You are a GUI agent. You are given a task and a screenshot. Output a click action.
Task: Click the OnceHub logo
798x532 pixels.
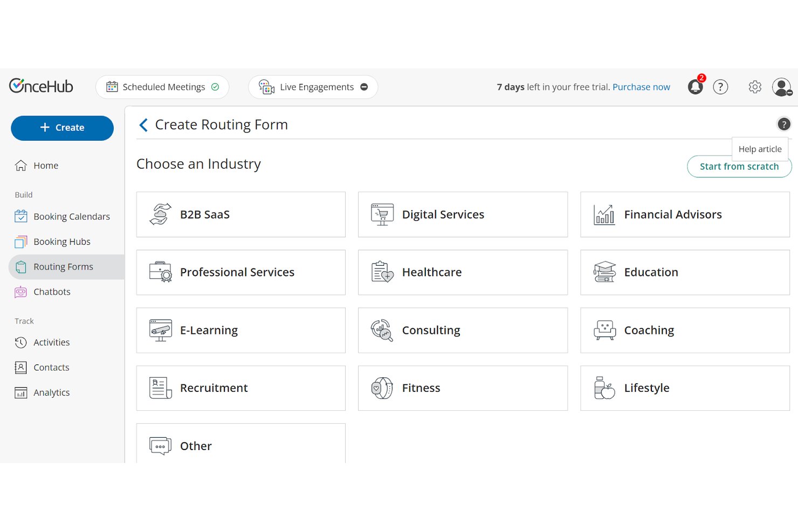(x=41, y=86)
